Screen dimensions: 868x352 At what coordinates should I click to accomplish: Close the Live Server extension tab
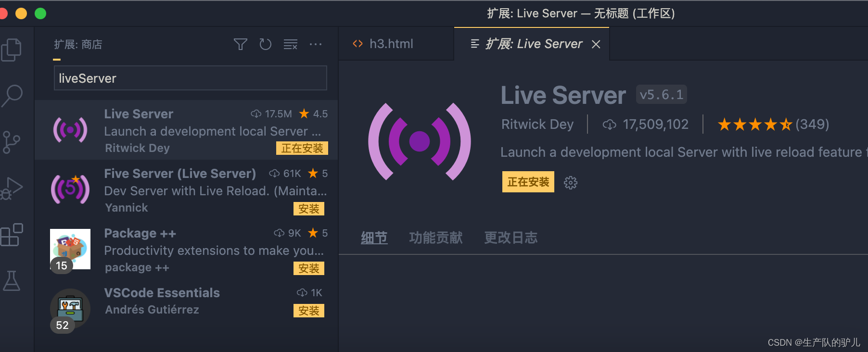click(596, 44)
